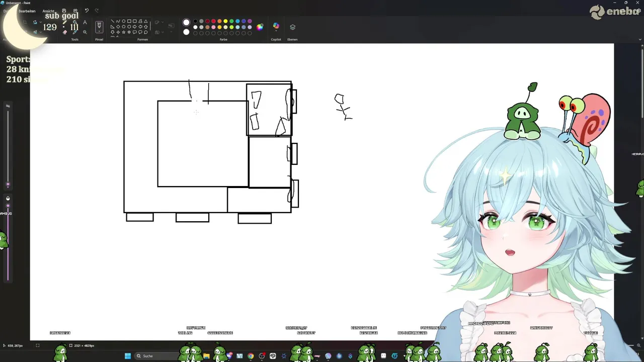Select the Right arrow shape
Viewport: 644px width, 362px height.
click(134, 27)
